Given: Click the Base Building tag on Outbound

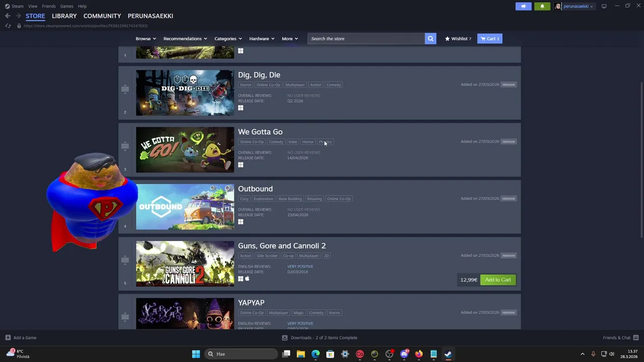Looking at the screenshot, I should pos(290,199).
